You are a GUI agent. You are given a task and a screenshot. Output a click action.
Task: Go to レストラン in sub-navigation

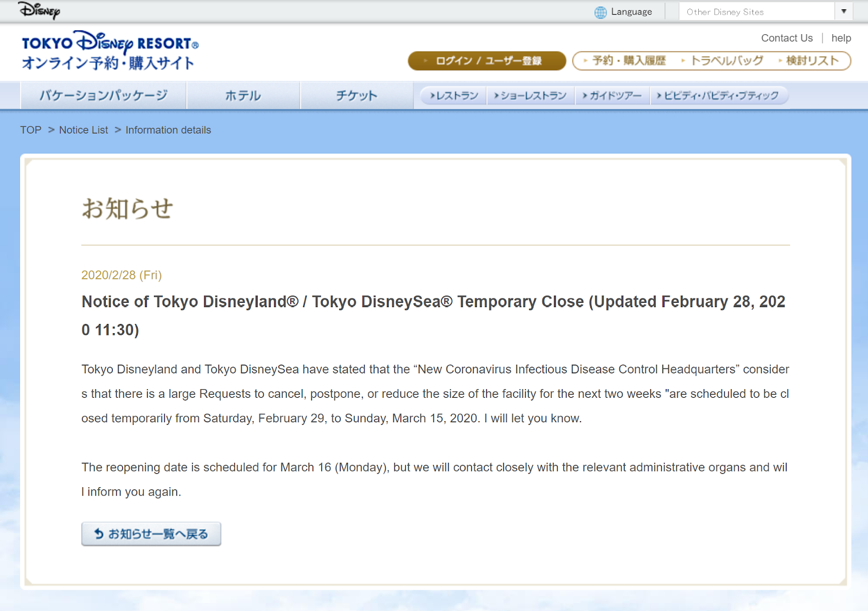pos(455,96)
